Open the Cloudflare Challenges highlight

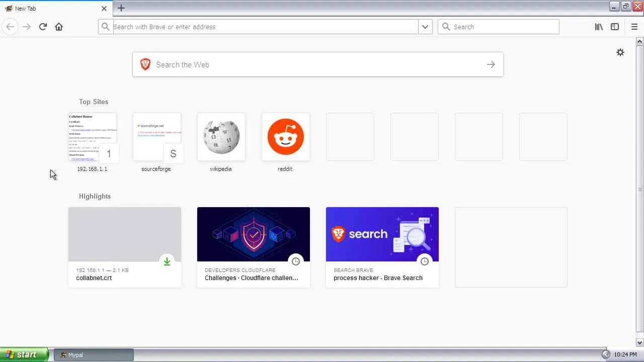pyautogui.click(x=254, y=247)
